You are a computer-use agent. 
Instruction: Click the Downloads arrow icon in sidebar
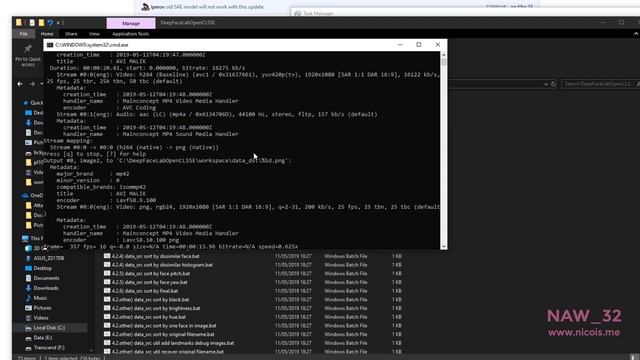[28, 288]
